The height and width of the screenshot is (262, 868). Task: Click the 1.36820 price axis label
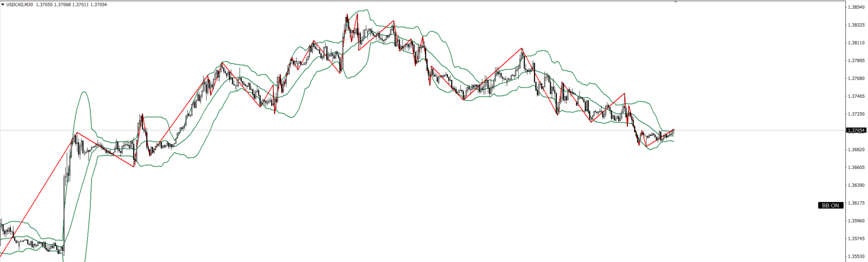click(855, 149)
